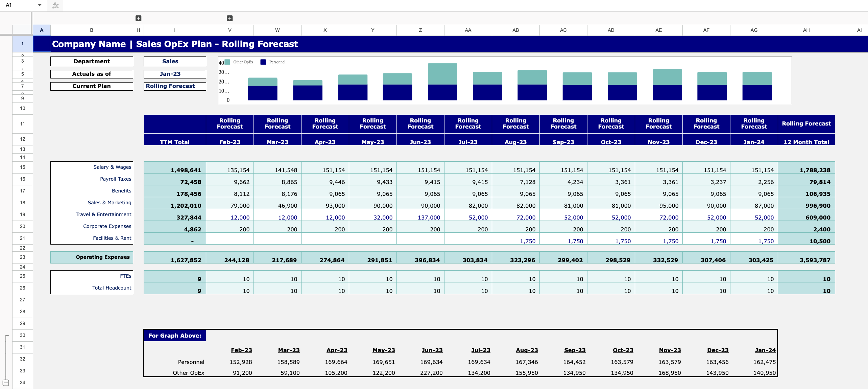
Task: Select row header 15
Action: [22, 167]
